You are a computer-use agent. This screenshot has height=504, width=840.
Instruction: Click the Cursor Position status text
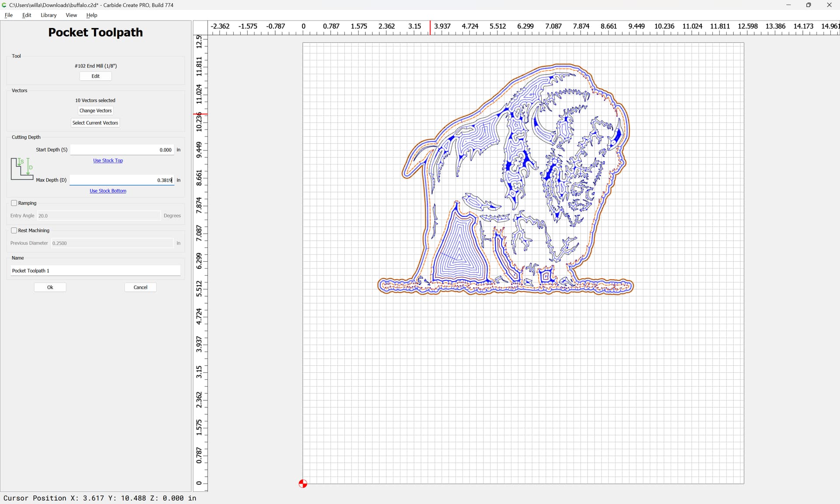pos(100,498)
